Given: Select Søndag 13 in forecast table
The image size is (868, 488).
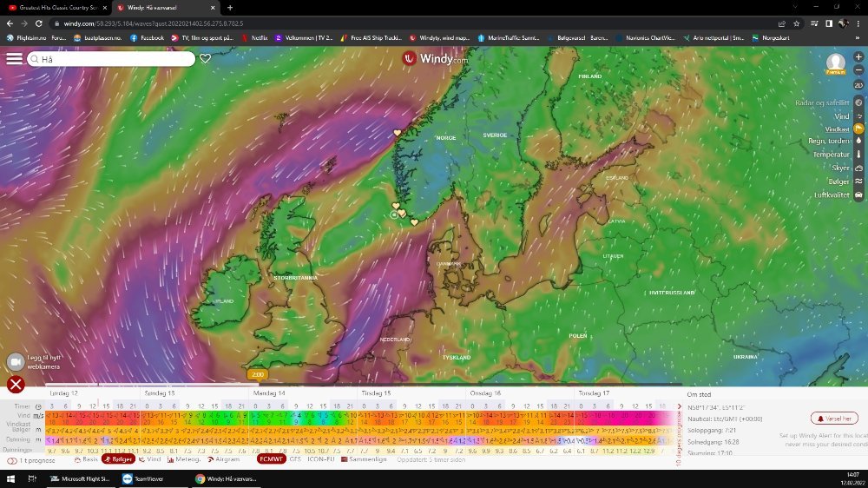Looking at the screenshot, I should (x=160, y=393).
